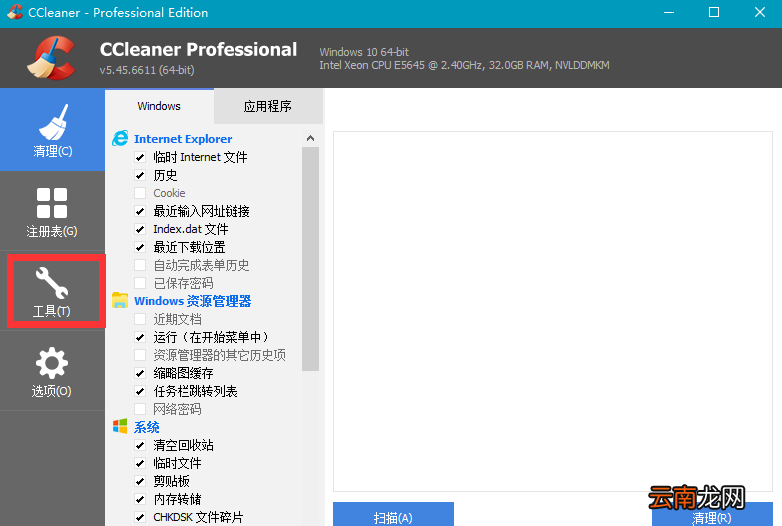782x526 pixels.
Task: Uncheck 缩略图缓存
Action: (x=140, y=373)
